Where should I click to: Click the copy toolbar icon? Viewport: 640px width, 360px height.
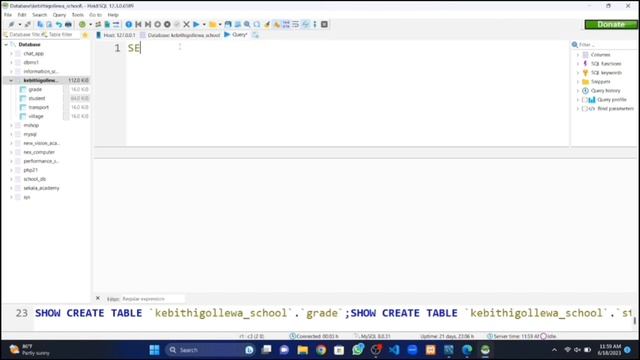click(40, 24)
